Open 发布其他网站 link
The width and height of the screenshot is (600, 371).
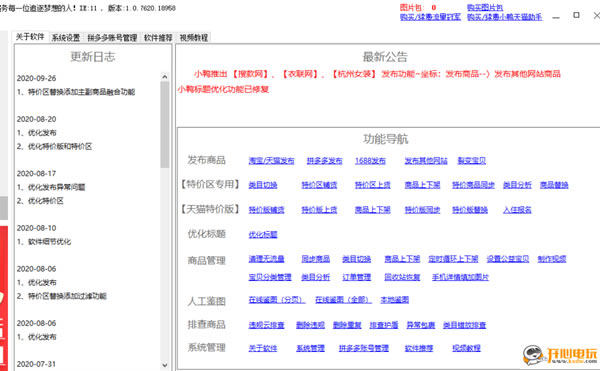coord(426,161)
